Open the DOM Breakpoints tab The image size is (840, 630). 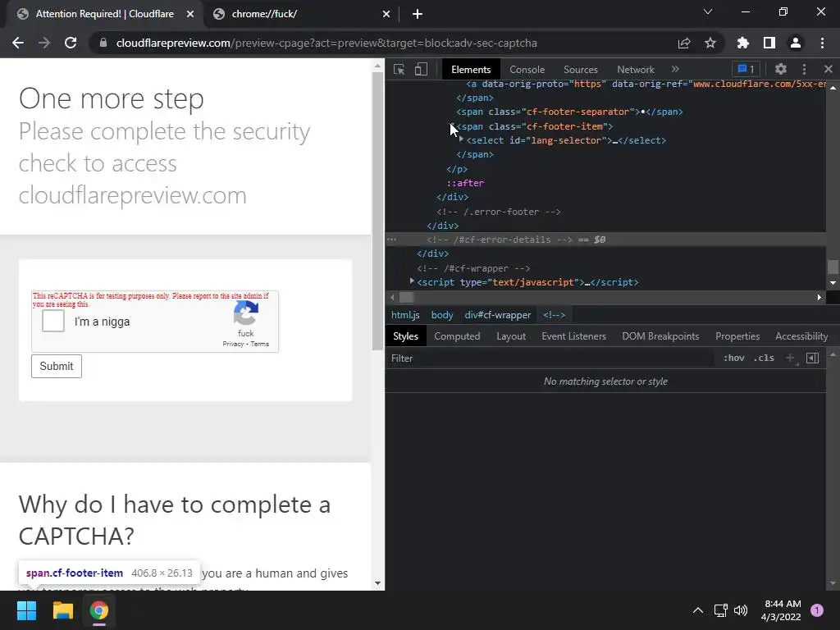point(660,336)
